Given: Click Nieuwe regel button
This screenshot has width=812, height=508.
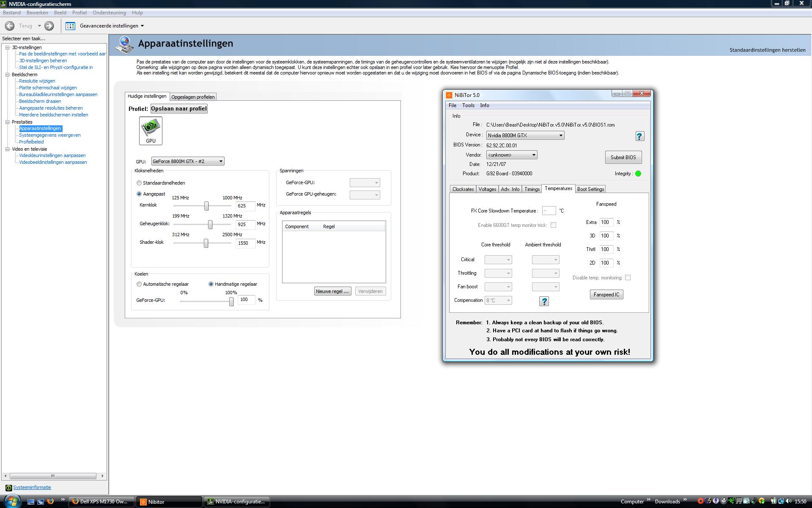Looking at the screenshot, I should tap(332, 291).
